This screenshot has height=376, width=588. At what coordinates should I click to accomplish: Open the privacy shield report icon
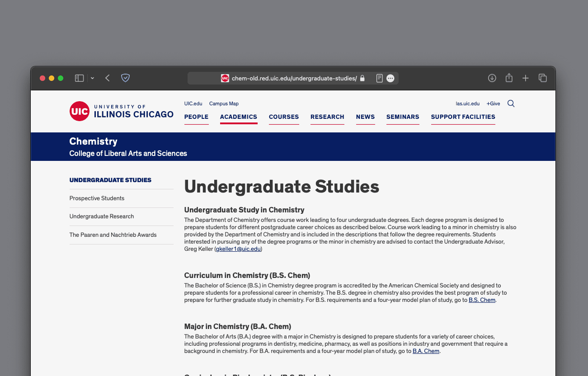coord(126,78)
